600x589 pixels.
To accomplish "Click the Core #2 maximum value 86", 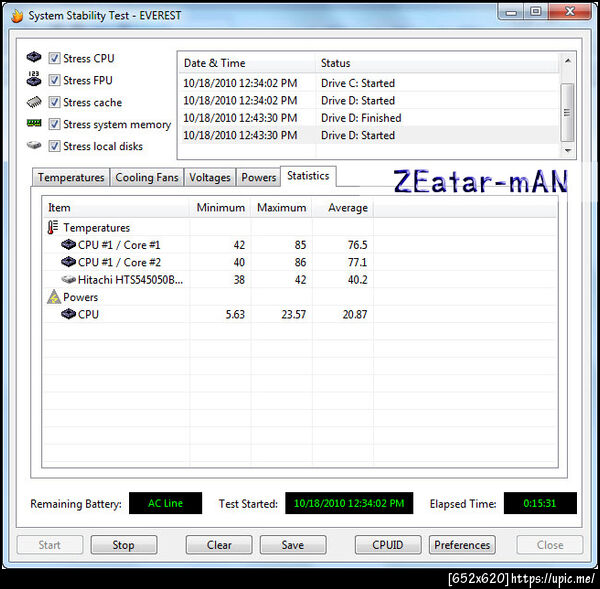I will click(300, 263).
